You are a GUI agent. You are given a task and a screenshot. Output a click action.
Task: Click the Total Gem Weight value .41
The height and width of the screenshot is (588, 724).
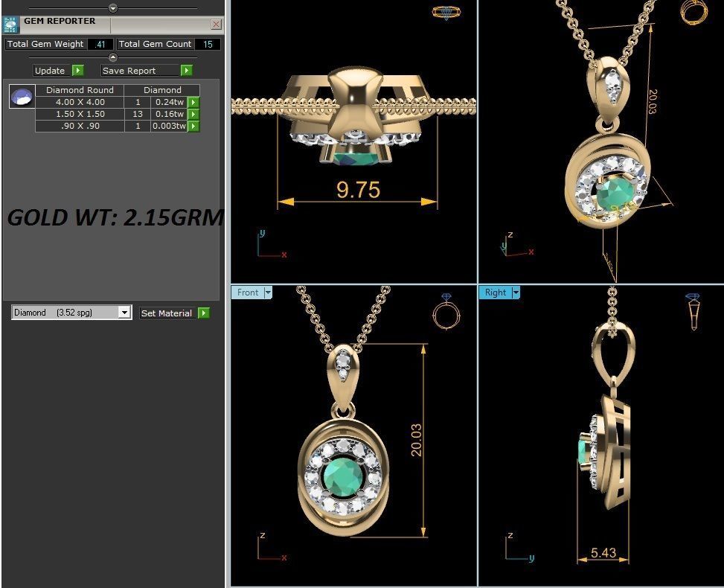pos(100,45)
